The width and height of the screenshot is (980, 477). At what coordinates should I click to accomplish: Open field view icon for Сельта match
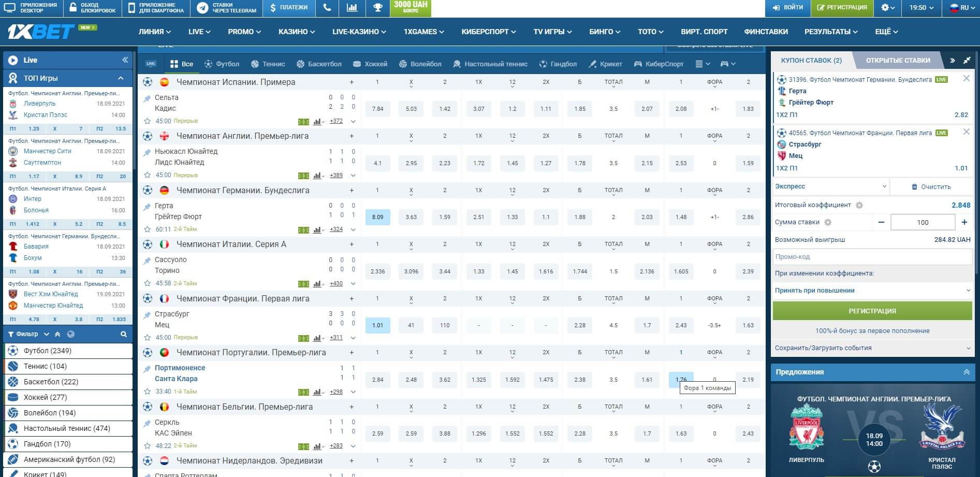coord(303,122)
